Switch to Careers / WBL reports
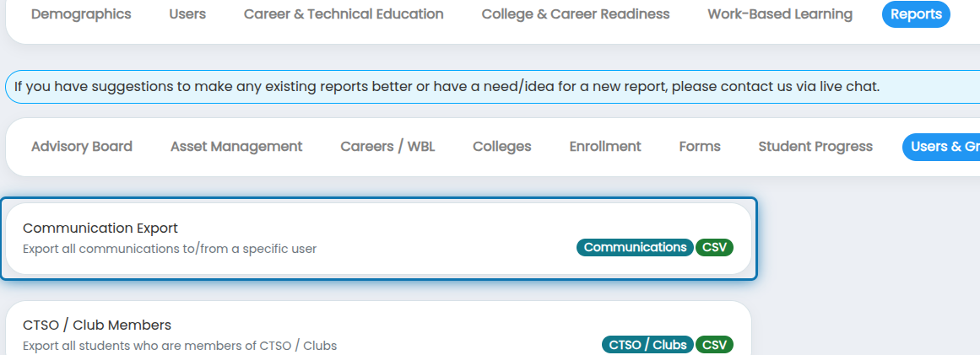Image resolution: width=980 pixels, height=355 pixels. (387, 147)
